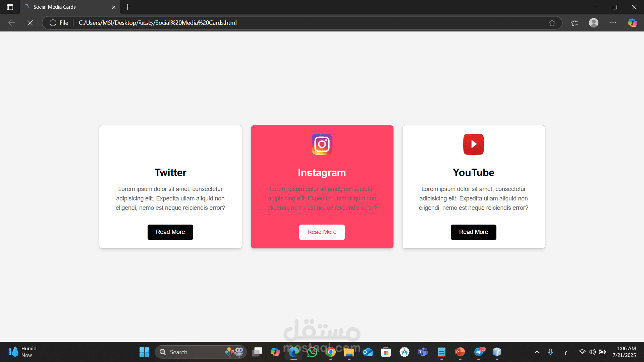Click the YouTube play logo icon
This screenshot has width=644, height=362.
coord(474,144)
